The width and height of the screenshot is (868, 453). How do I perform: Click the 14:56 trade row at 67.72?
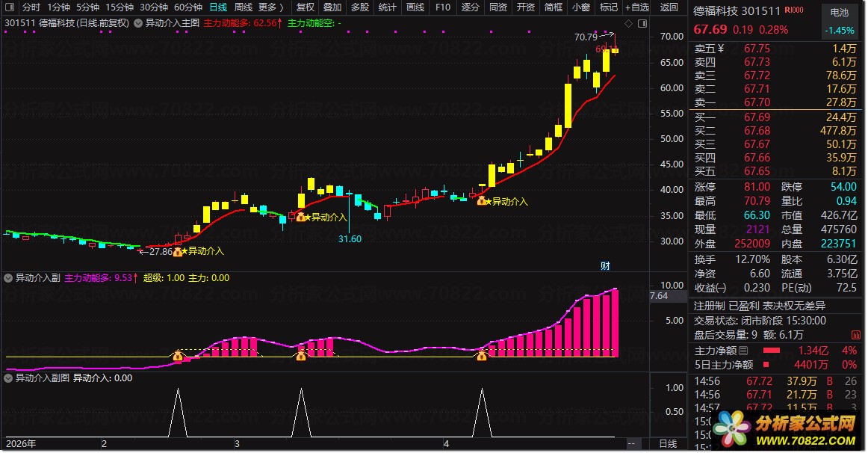(775, 381)
